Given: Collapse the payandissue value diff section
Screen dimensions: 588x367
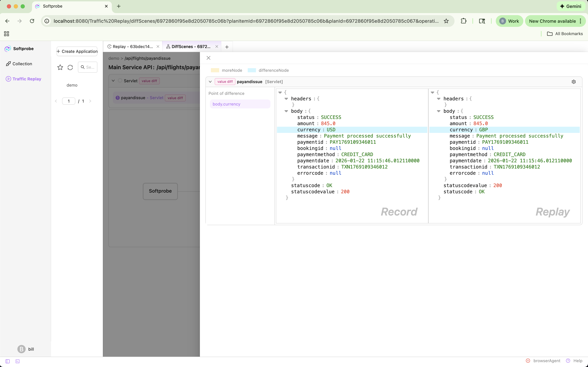Looking at the screenshot, I should tap(210, 82).
